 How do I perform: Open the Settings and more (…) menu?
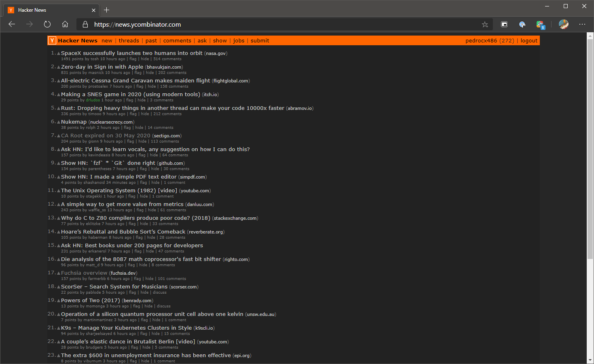click(582, 24)
